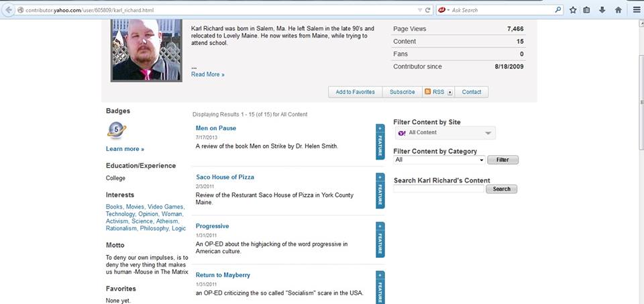Viewport: 644px width, 304px height.
Task: Go to the browser home page icon
Action: click(618, 10)
